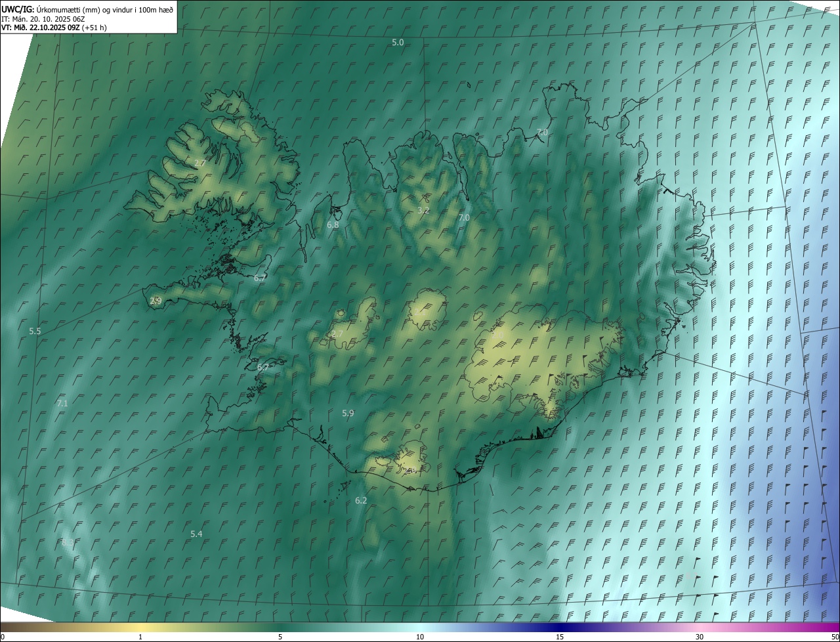
Task: Click the '10' tick label on the color scale
Action: pyautogui.click(x=420, y=637)
